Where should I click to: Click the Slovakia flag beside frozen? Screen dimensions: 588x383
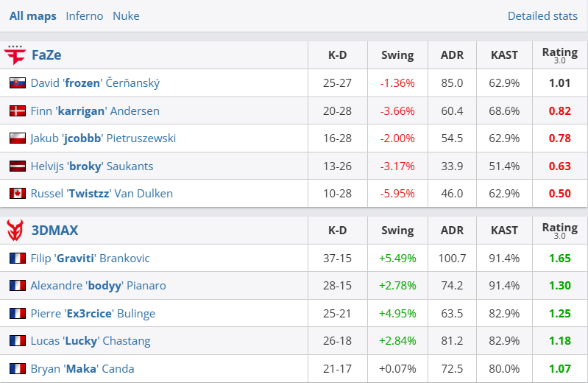tap(18, 83)
